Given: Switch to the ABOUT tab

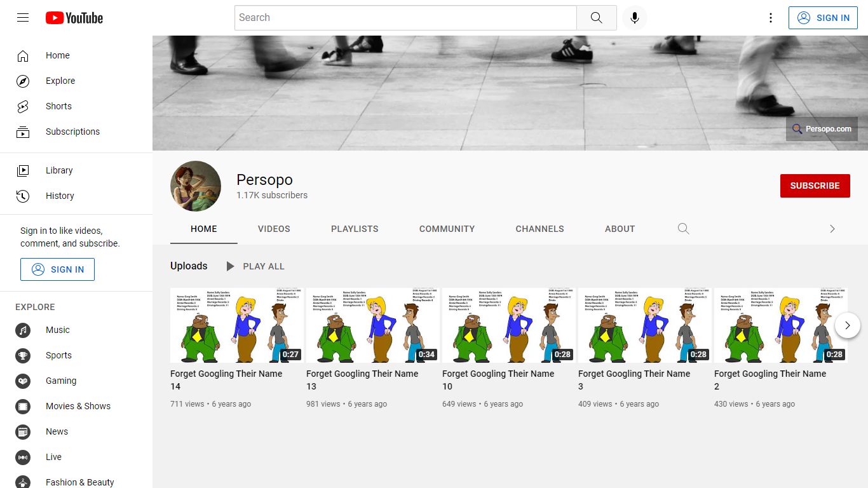Looking at the screenshot, I should [x=620, y=229].
